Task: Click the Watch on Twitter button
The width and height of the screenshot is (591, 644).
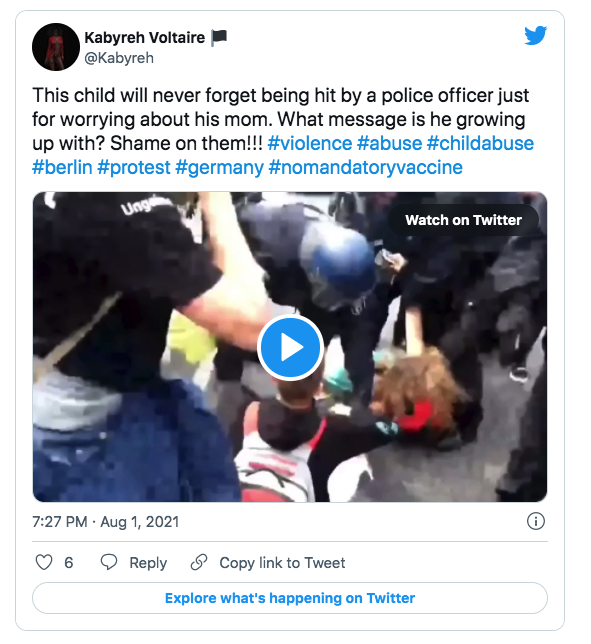Action: click(463, 220)
